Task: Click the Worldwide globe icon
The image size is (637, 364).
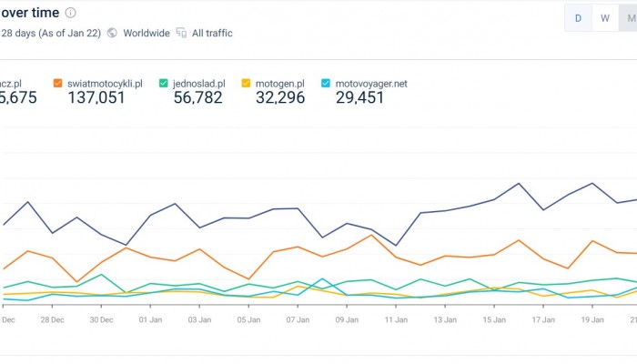Action: [112, 33]
